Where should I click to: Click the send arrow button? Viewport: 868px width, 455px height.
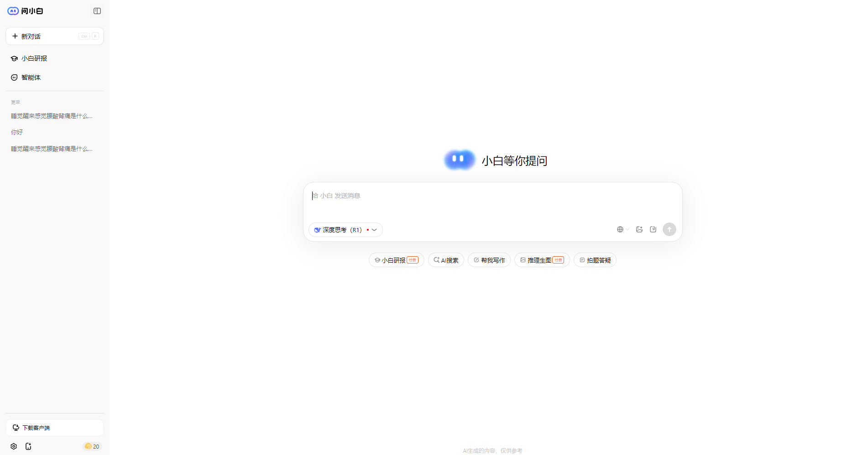(669, 229)
